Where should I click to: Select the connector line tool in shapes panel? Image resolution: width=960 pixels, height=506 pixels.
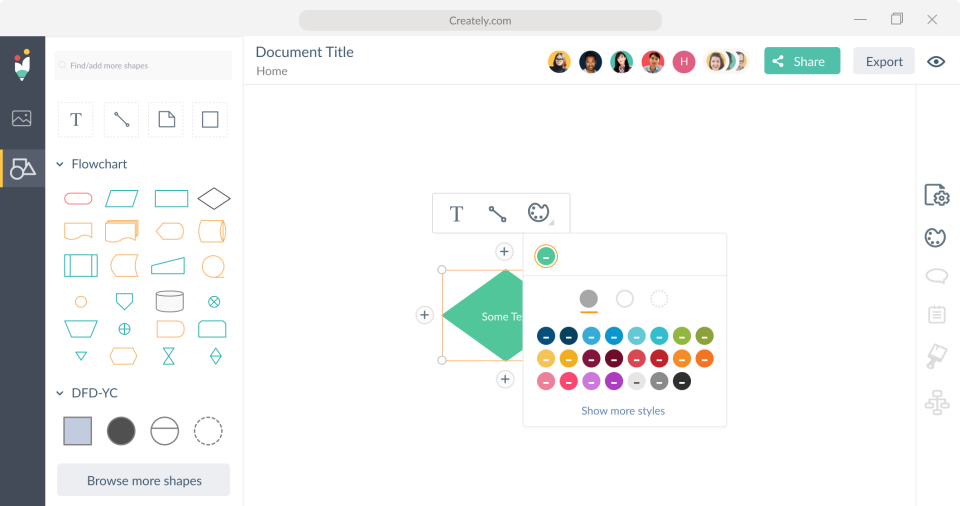click(x=121, y=119)
